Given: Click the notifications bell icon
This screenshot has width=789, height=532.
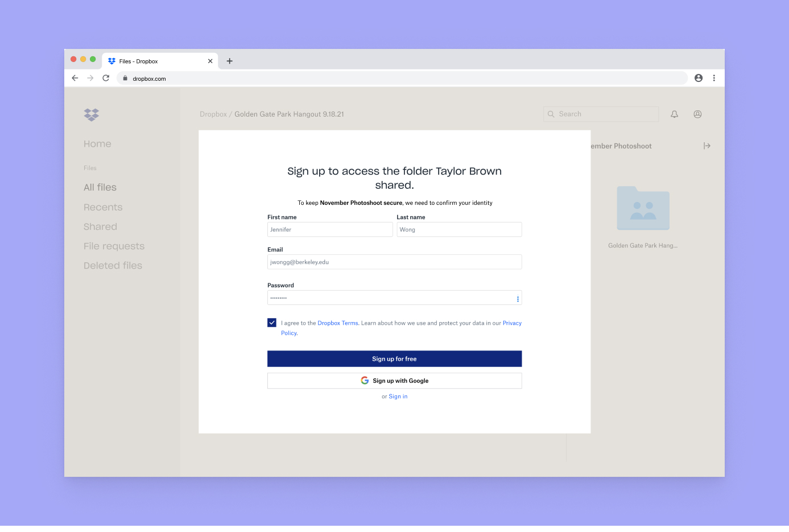Looking at the screenshot, I should coord(675,114).
